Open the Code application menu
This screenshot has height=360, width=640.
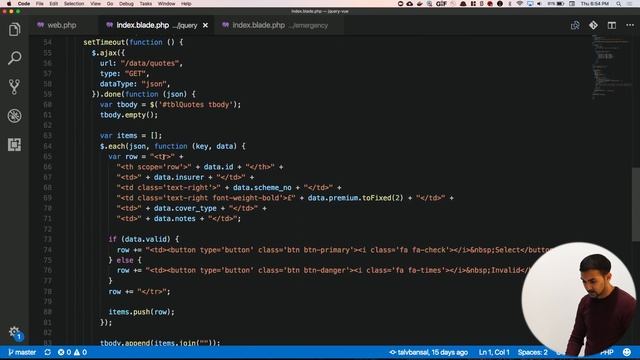(x=24, y=4)
